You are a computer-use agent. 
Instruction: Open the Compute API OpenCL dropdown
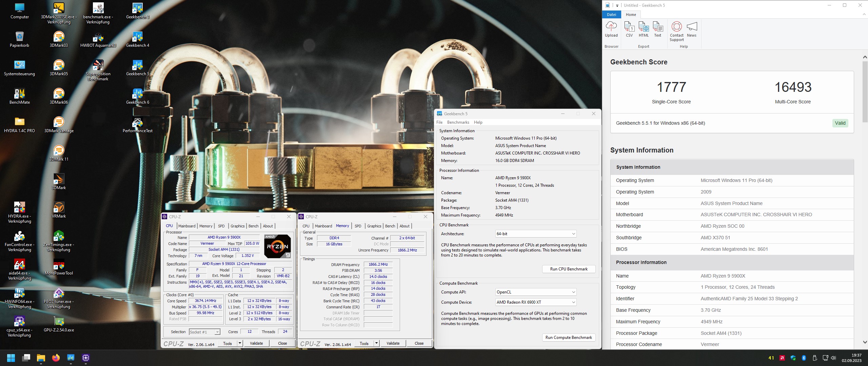click(536, 292)
